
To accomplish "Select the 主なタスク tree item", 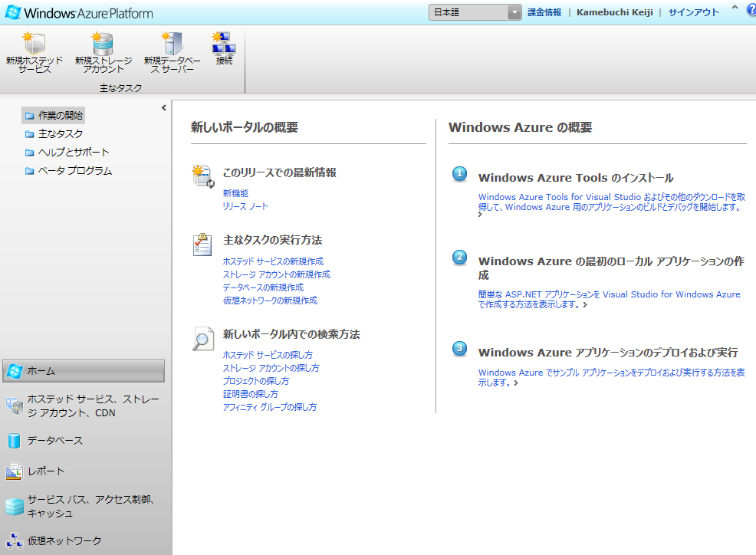I will [60, 134].
